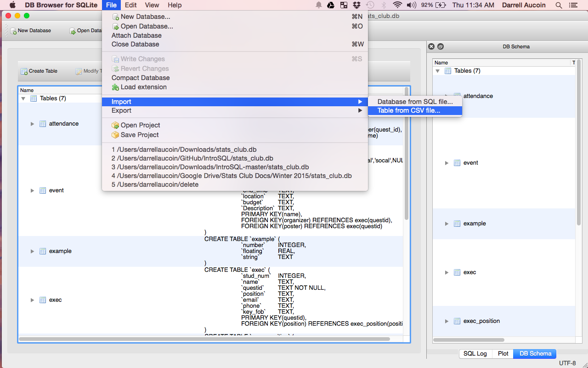588x368 pixels.
Task: Select Close Database menu item
Action: [x=235, y=44]
